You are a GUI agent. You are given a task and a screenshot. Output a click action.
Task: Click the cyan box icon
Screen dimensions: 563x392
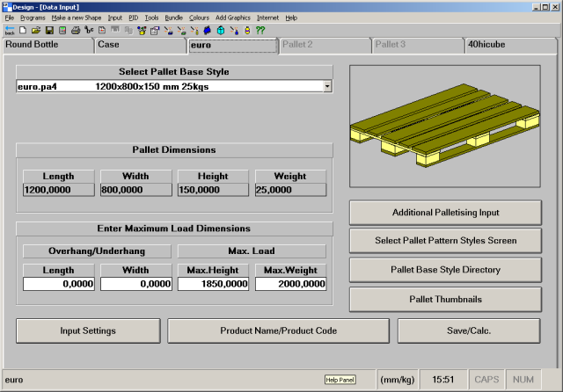(221, 31)
